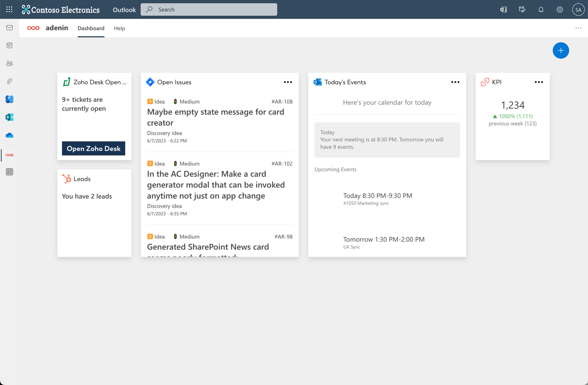The image size is (588, 385).
Task: Switch to the Dashboard tab
Action: point(91,28)
